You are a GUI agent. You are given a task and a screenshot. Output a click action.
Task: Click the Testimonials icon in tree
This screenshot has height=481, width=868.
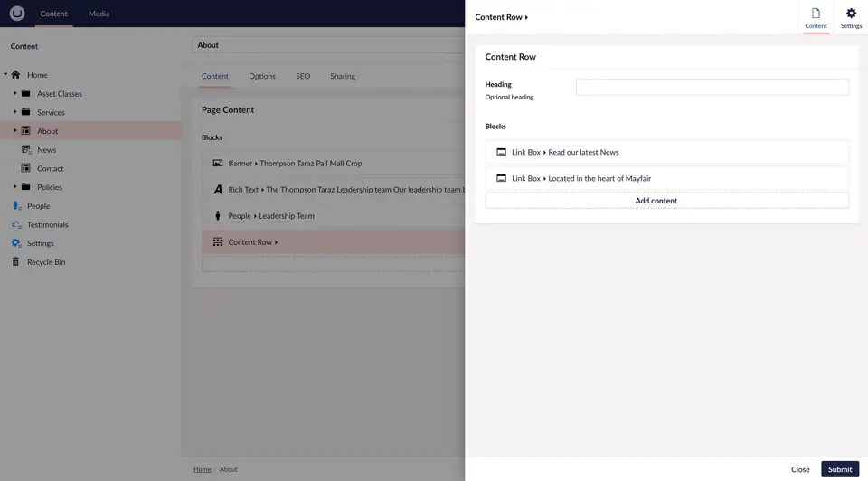coord(16,225)
